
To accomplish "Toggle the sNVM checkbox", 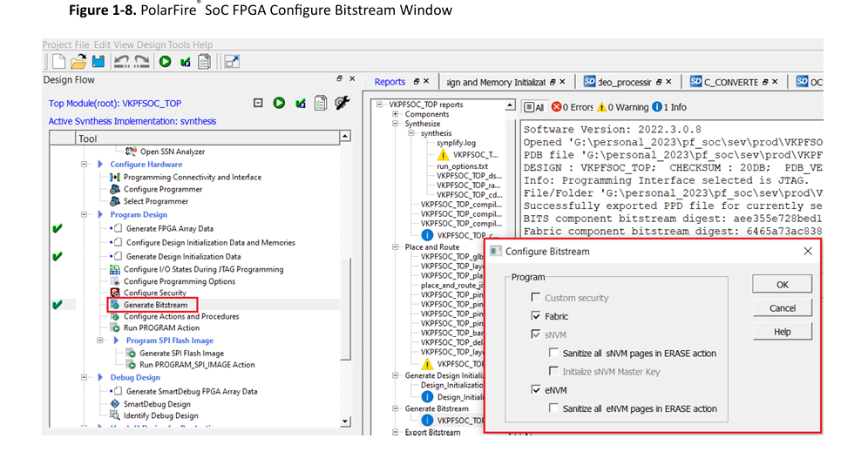I will click(535, 334).
